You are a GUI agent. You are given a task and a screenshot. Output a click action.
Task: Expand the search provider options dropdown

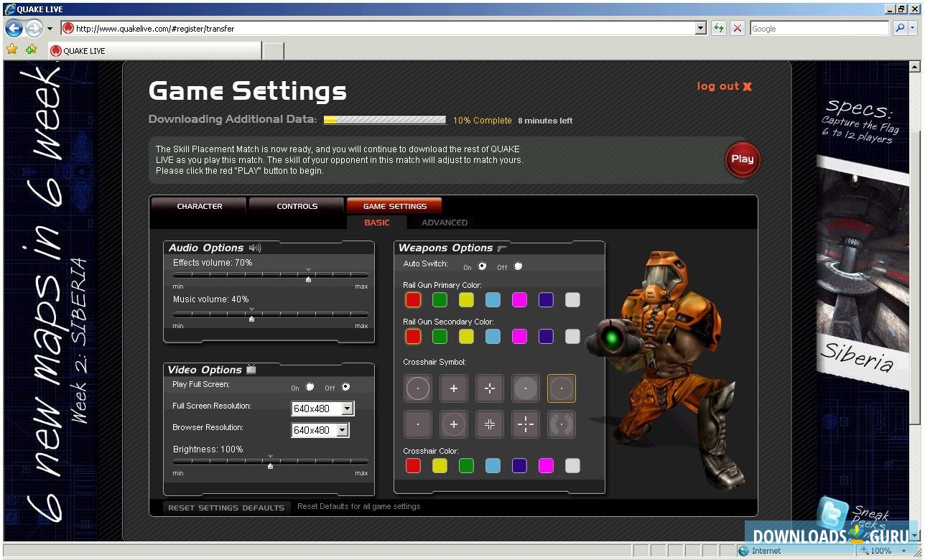point(914,29)
